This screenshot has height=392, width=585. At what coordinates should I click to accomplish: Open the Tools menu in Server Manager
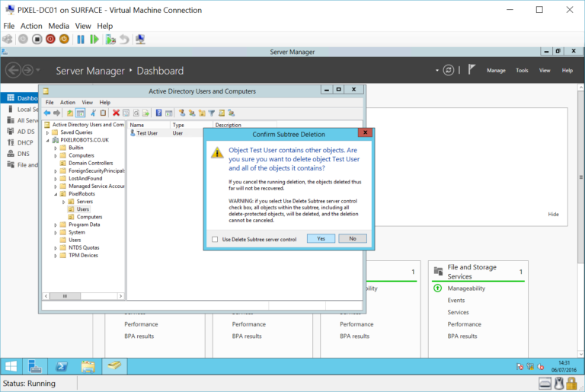tap(522, 70)
